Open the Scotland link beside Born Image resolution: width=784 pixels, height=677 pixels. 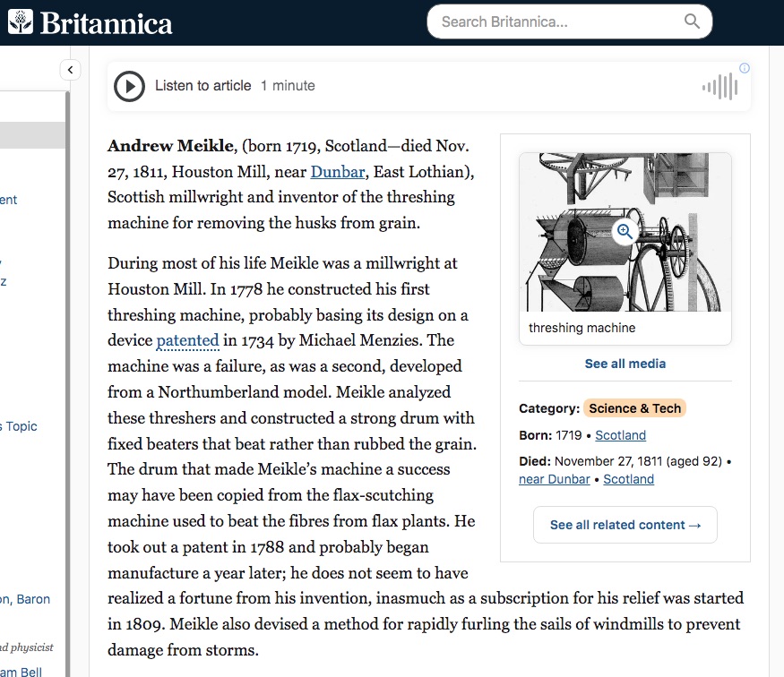(x=620, y=435)
